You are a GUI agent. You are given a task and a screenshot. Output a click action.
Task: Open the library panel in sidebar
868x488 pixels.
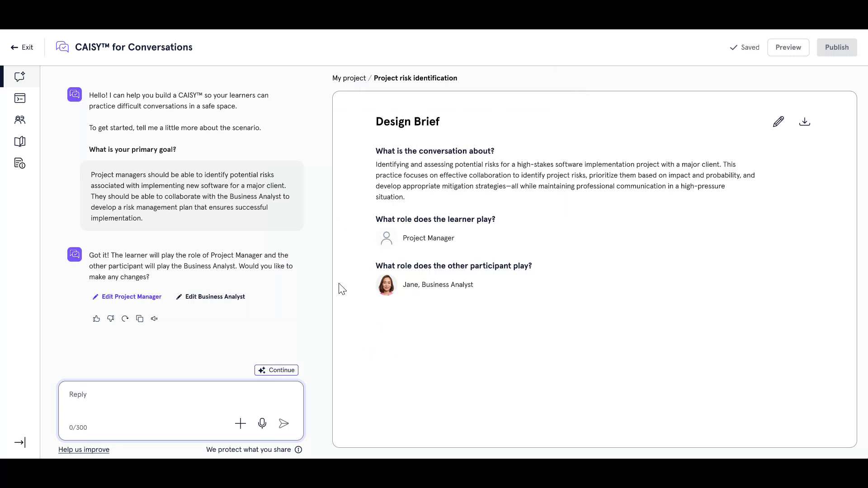click(x=19, y=141)
